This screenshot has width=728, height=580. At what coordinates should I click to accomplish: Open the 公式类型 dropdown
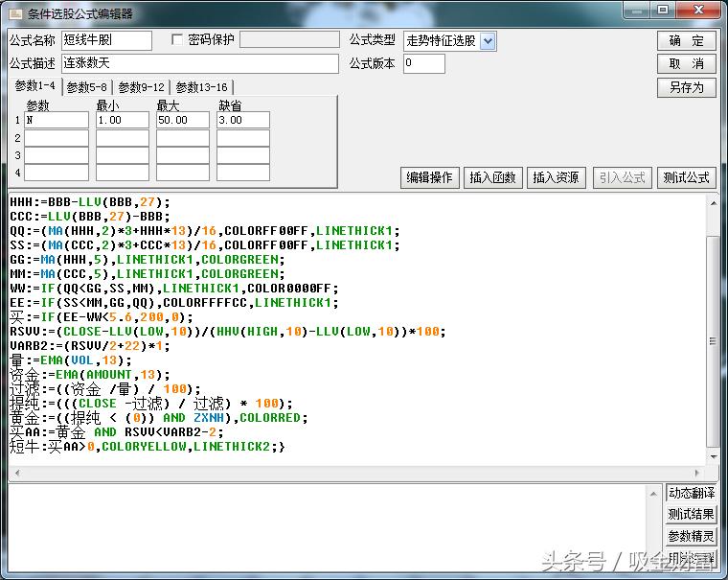488,40
